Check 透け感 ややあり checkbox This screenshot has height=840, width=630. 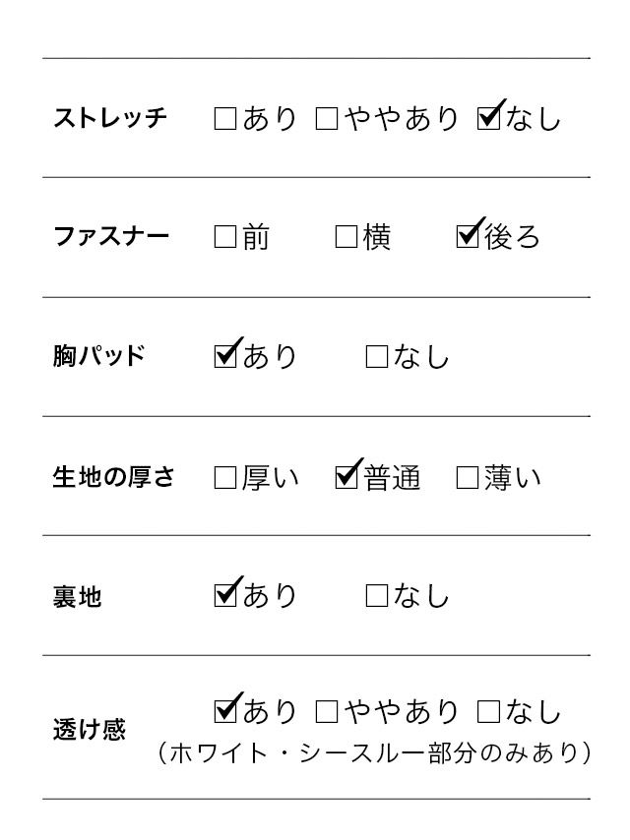(327, 711)
